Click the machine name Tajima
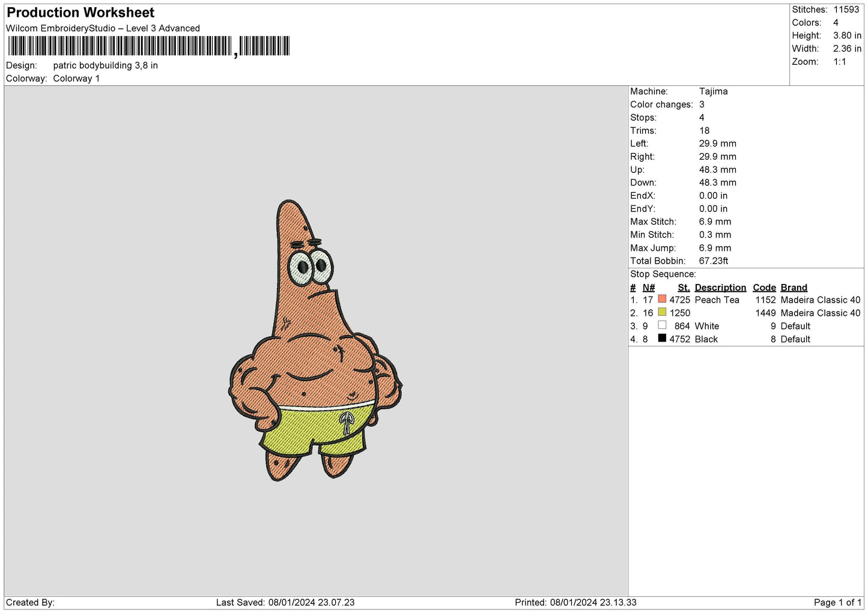The height and width of the screenshot is (613, 868). (713, 91)
